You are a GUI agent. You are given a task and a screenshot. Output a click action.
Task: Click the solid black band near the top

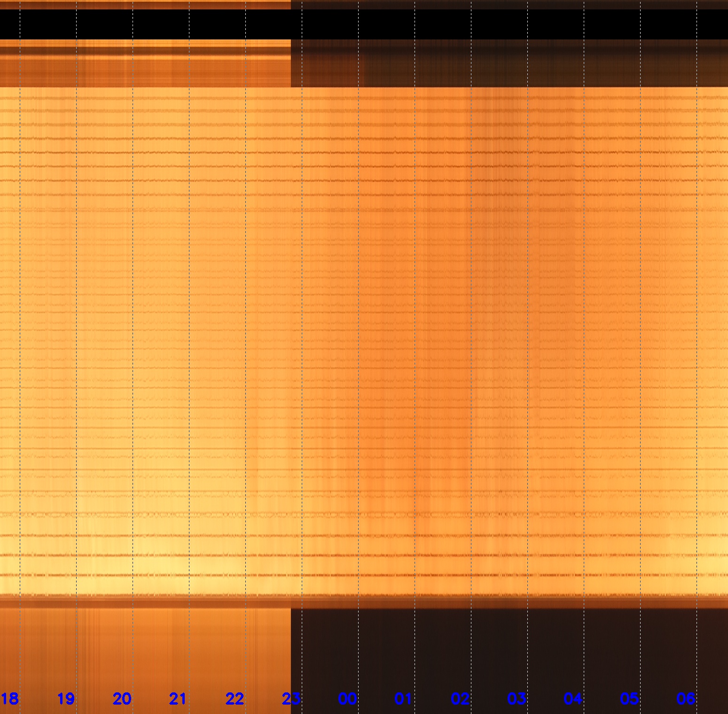point(364,24)
